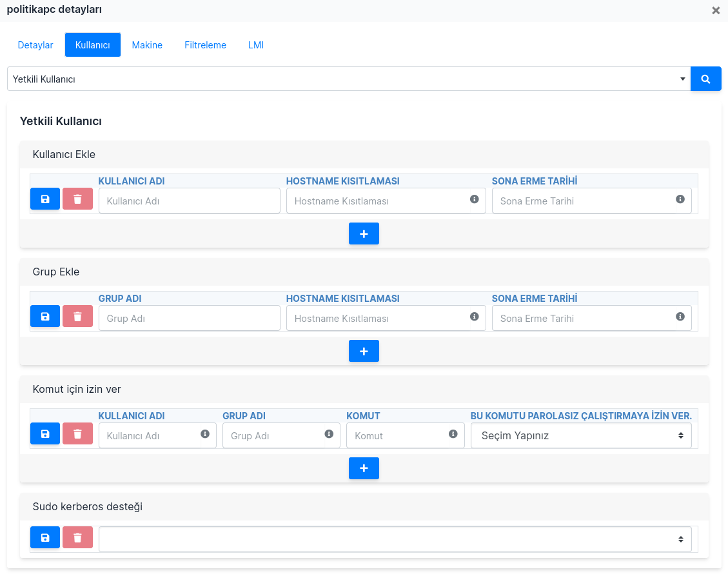Show info for Komut section Kullanıcı Adı
Screen dimensions: 728x576
click(205, 434)
